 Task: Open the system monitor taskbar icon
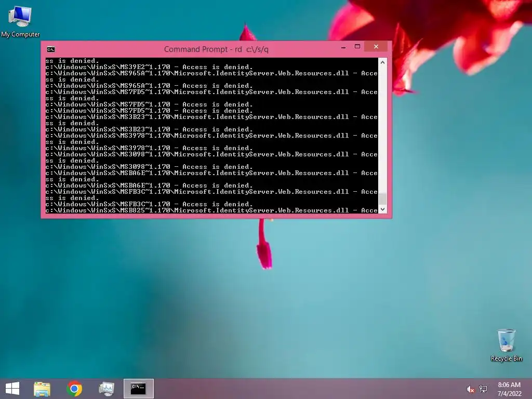point(107,389)
